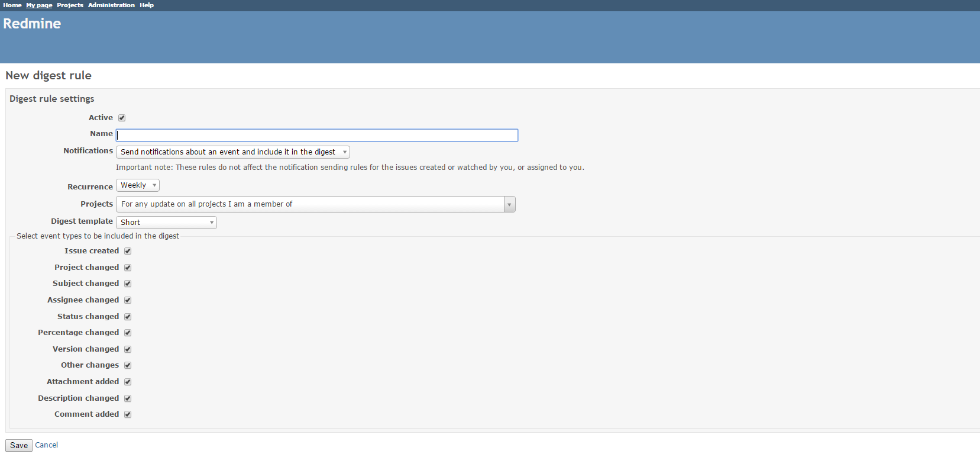Click the Name input field

317,135
